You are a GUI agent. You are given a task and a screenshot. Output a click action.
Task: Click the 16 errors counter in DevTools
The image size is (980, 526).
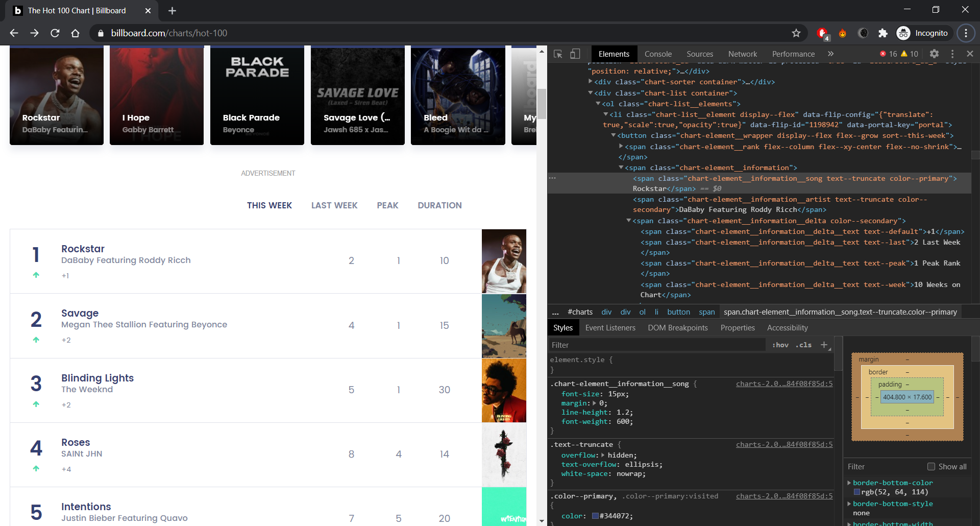pyautogui.click(x=889, y=54)
